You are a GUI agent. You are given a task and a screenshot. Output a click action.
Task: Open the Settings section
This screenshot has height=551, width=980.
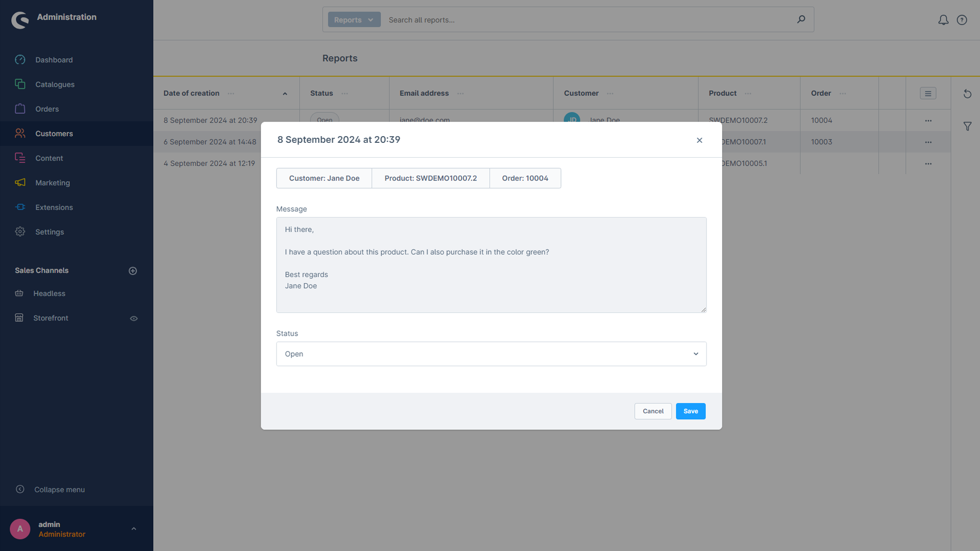pyautogui.click(x=49, y=232)
